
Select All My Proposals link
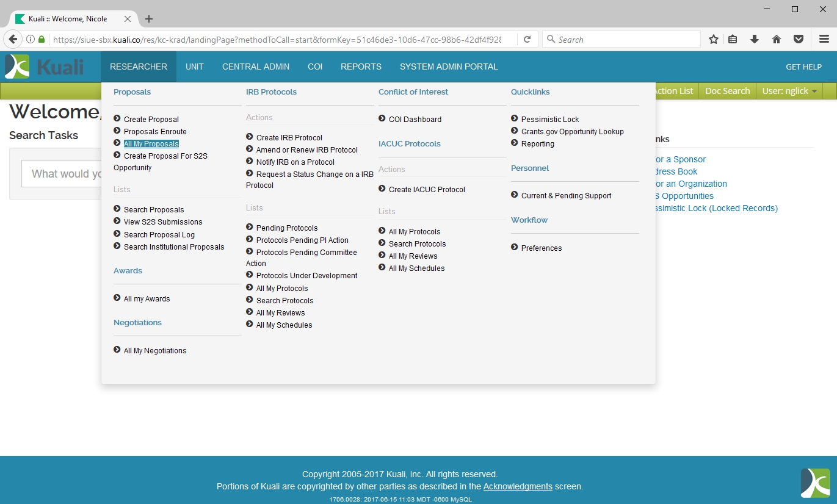(151, 144)
